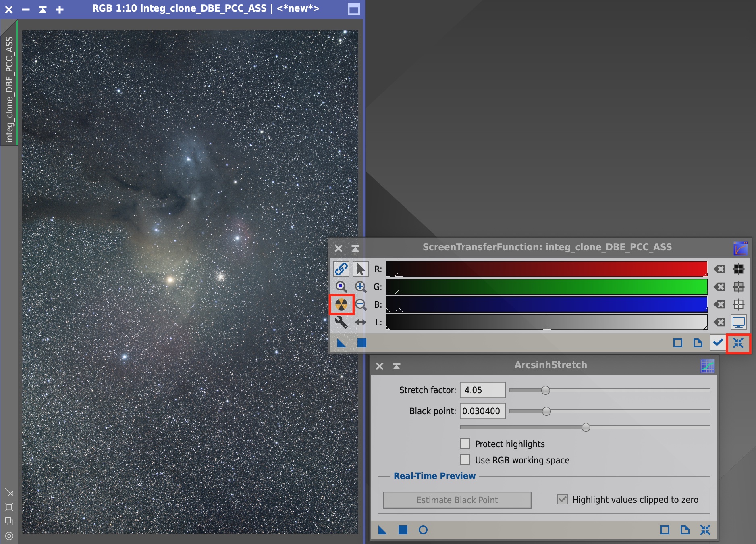The image size is (756, 544).
Task: Toggle the link RGB channels icon
Action: (341, 269)
